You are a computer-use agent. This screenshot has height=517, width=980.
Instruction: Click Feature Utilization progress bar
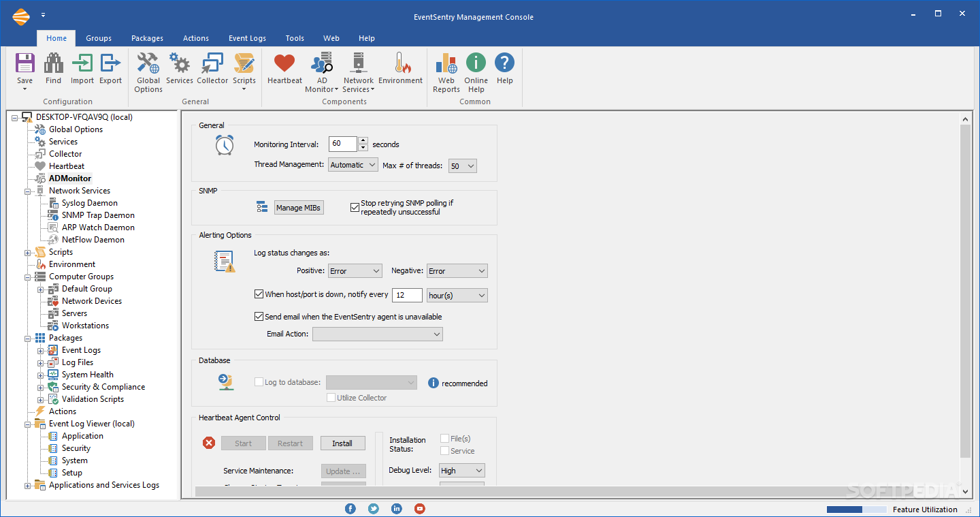[856, 510]
